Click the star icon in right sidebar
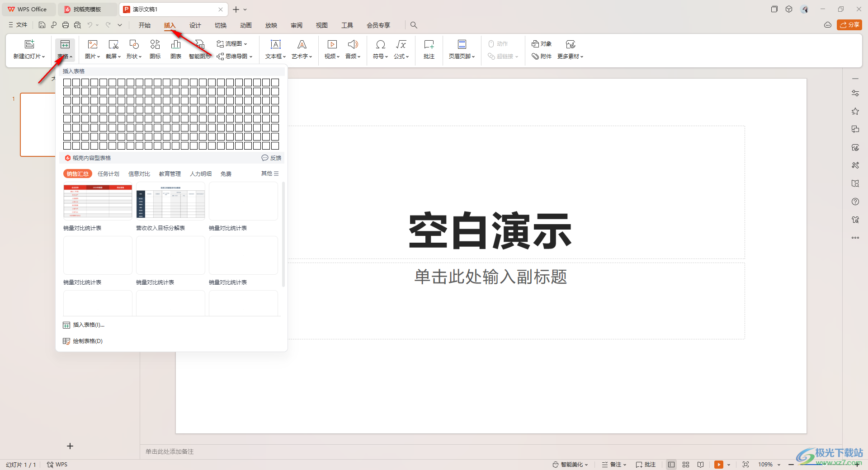The image size is (868, 470). (855, 111)
